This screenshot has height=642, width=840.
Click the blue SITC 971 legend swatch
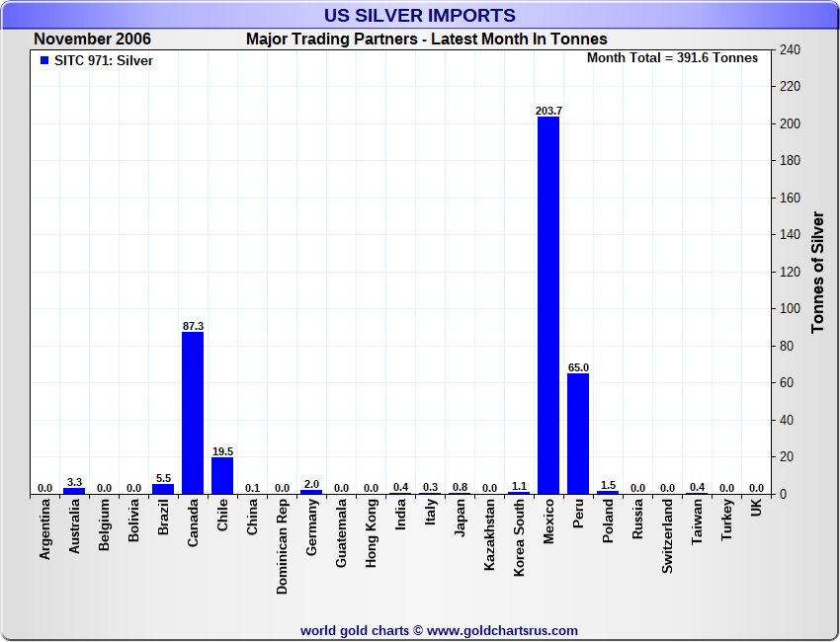point(43,60)
